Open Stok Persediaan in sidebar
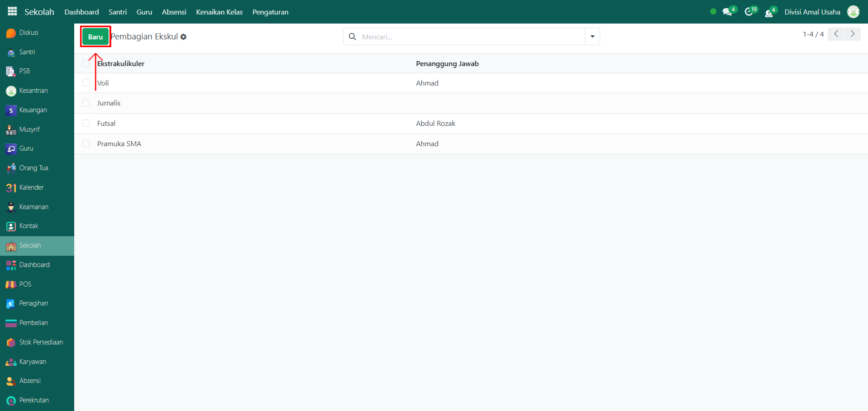 [41, 342]
